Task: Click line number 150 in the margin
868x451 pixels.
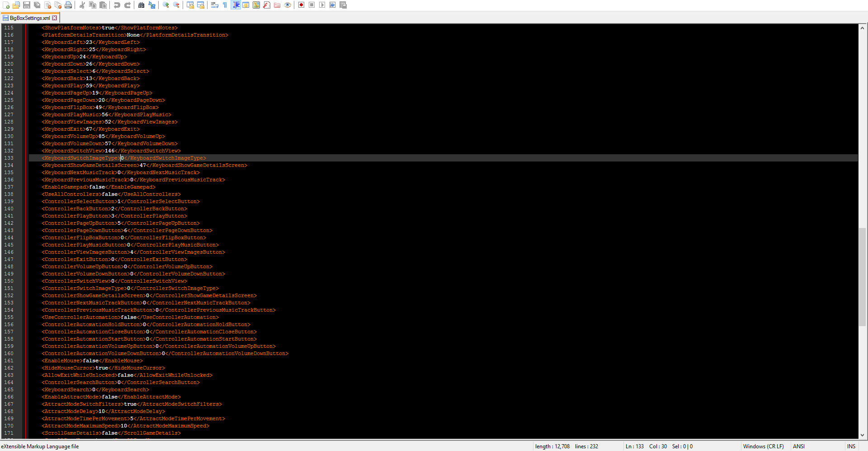Action: coord(9,281)
